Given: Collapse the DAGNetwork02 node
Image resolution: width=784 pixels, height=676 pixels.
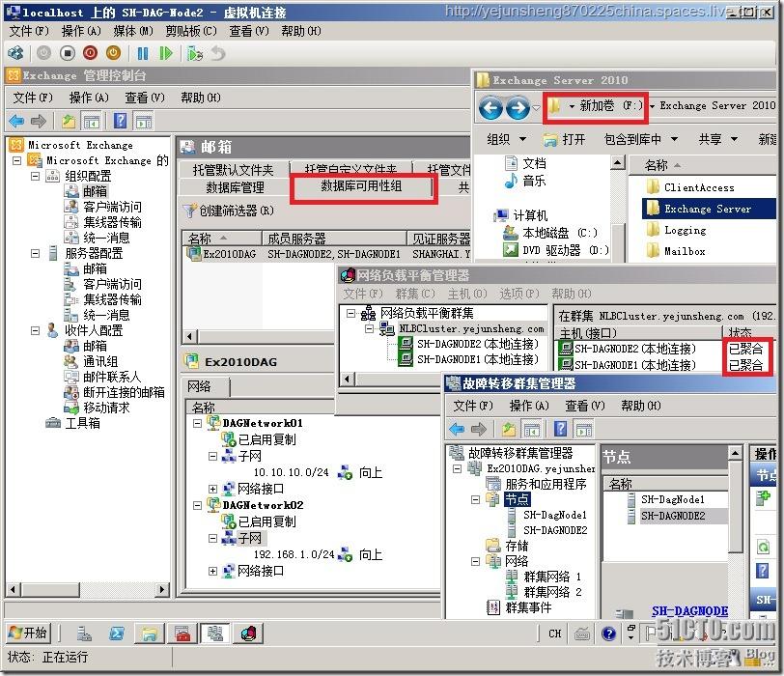Looking at the screenshot, I should point(198,505).
